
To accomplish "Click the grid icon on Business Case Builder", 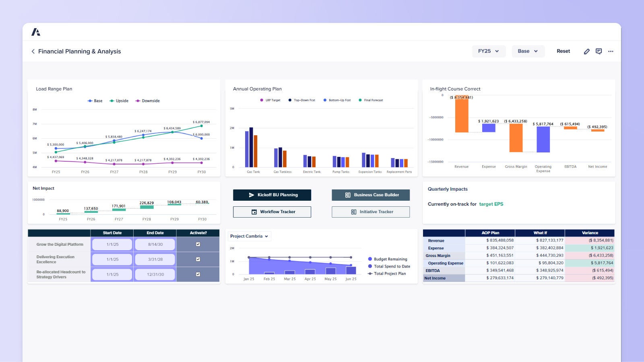I will [x=348, y=195].
